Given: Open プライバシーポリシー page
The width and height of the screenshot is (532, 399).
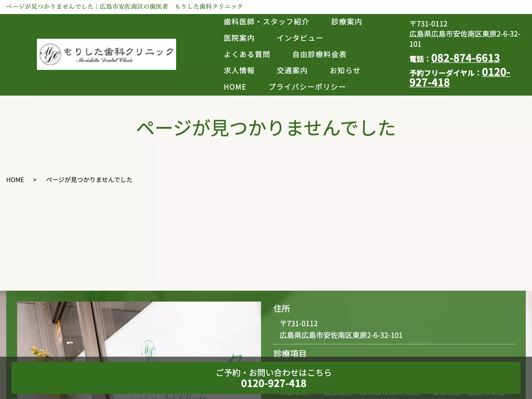Looking at the screenshot, I should tap(307, 87).
